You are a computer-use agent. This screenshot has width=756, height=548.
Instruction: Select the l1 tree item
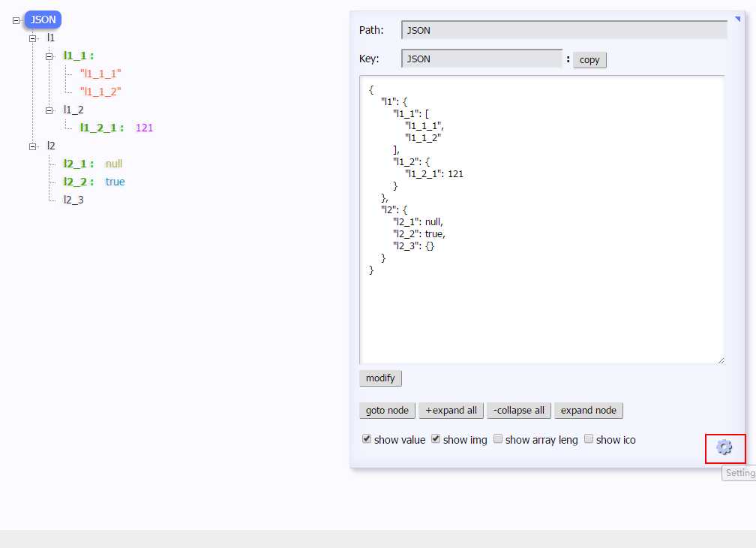(51, 38)
